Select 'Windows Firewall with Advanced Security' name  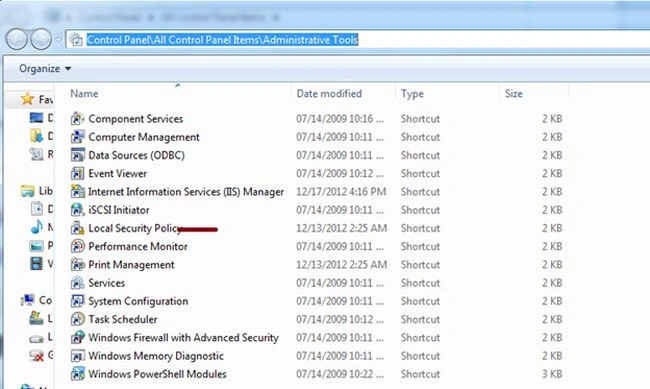(x=184, y=338)
